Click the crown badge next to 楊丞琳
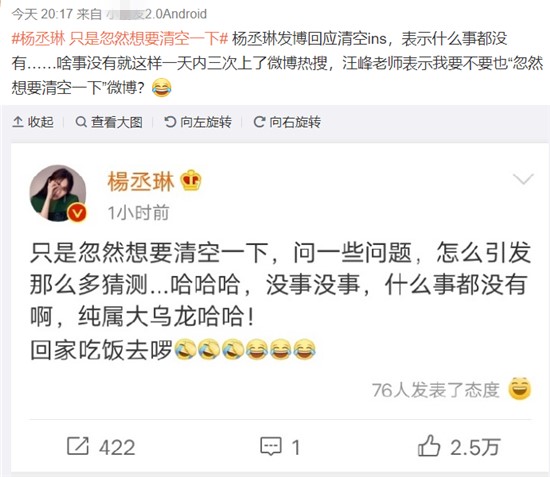This screenshot has width=550, height=477. coord(191,180)
